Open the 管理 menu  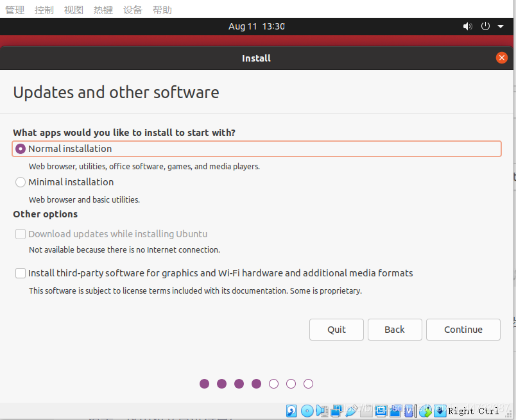15,10
